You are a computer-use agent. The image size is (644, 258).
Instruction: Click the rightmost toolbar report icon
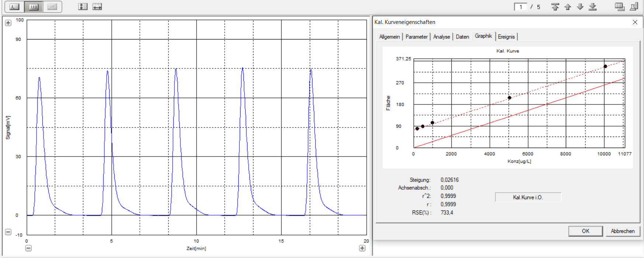click(634, 7)
